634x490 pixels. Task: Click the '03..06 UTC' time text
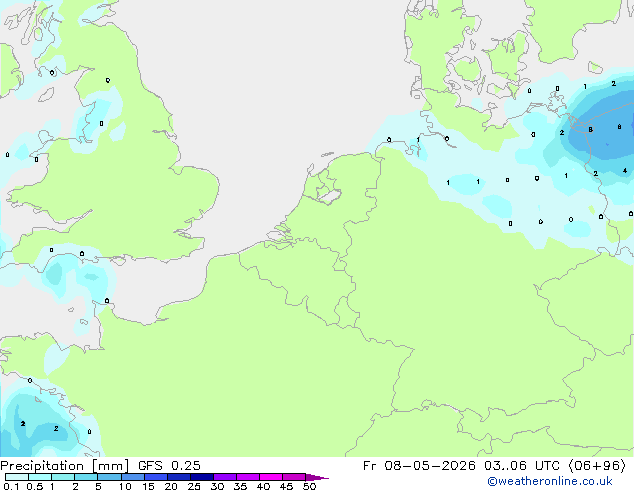[x=522, y=466]
